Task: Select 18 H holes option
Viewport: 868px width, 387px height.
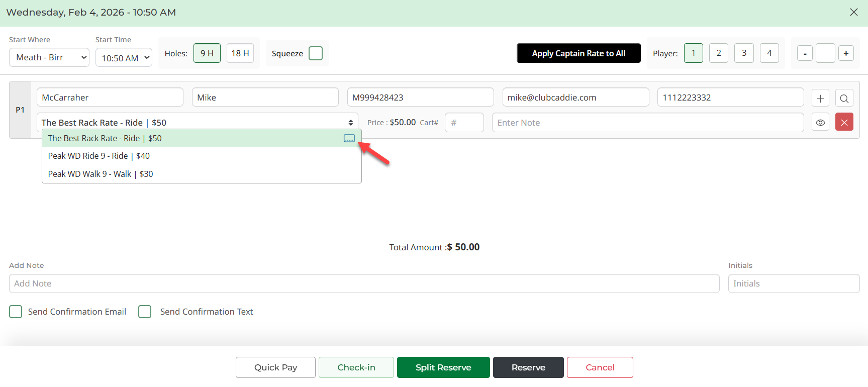Action: click(x=240, y=53)
